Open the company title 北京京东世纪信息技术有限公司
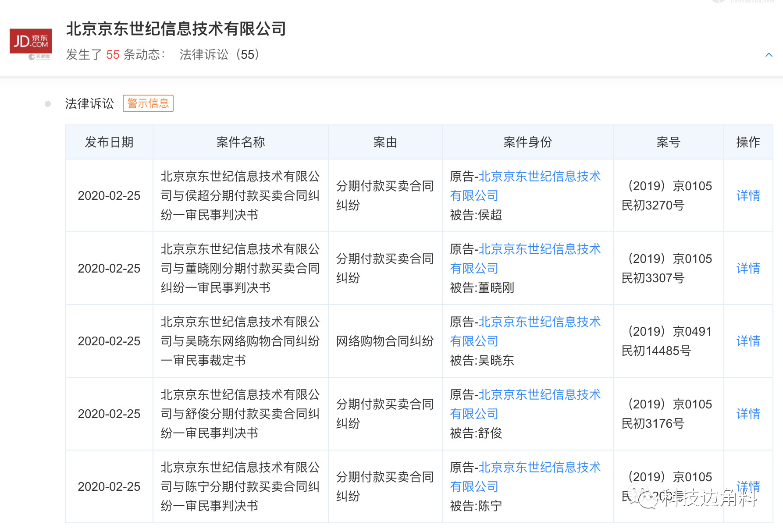Screen dimensions: 783x532 coord(176,29)
